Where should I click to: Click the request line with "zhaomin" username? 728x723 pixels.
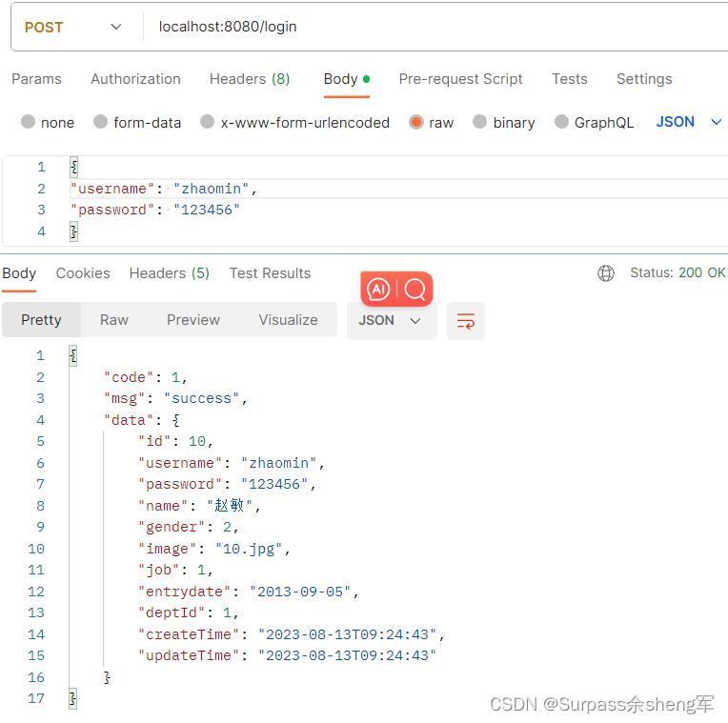pos(164,189)
